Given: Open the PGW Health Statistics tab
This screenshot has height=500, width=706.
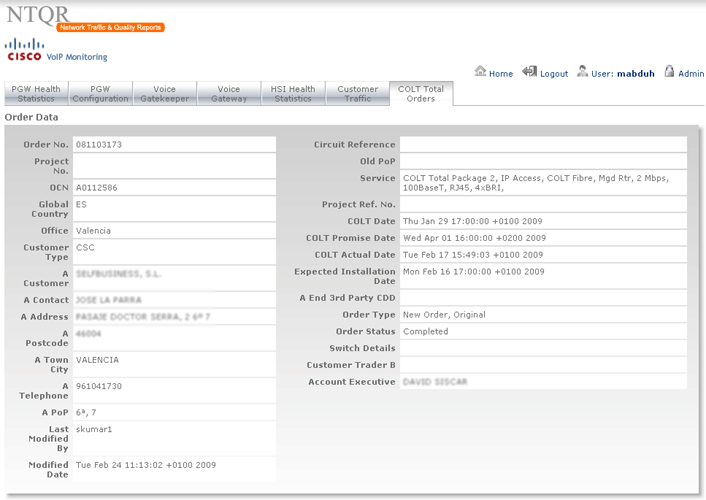Looking at the screenshot, I should pyautogui.click(x=35, y=94).
